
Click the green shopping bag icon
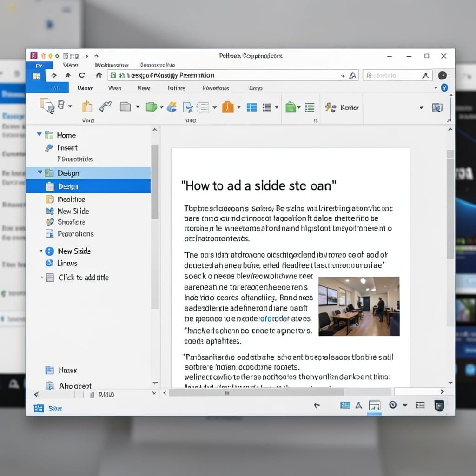[x=291, y=107]
